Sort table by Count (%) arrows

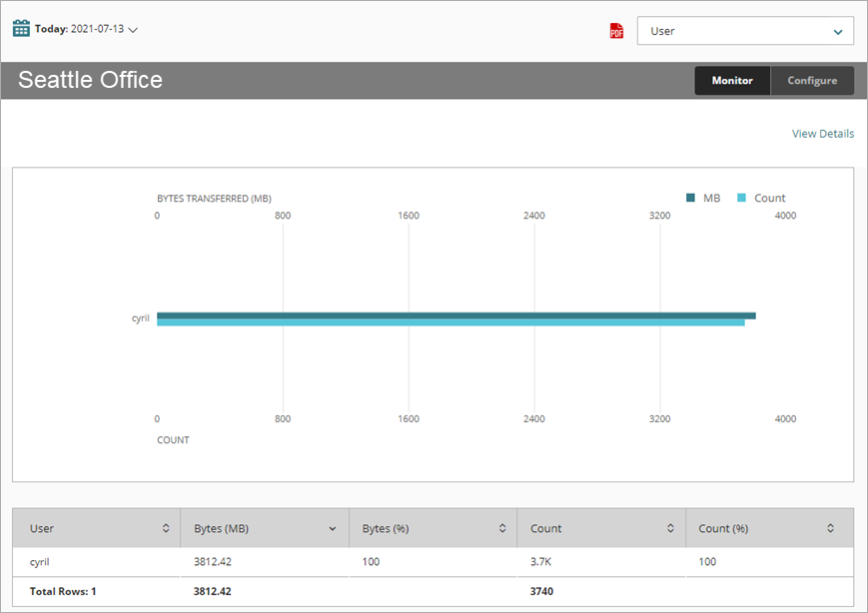pyautogui.click(x=830, y=528)
